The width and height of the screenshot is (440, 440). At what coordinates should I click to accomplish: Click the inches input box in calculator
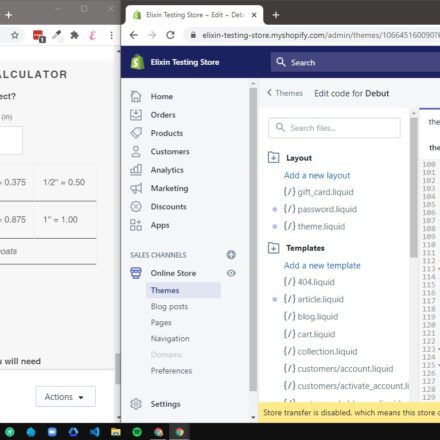click(11, 140)
